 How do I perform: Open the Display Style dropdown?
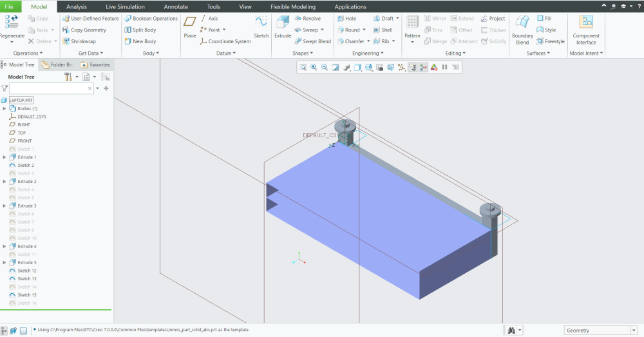pyautogui.click(x=357, y=68)
